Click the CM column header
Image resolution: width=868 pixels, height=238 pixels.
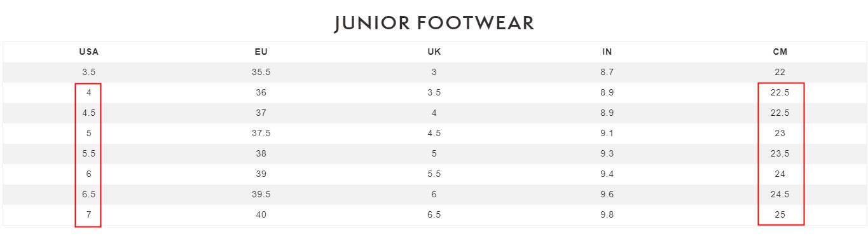780,52
